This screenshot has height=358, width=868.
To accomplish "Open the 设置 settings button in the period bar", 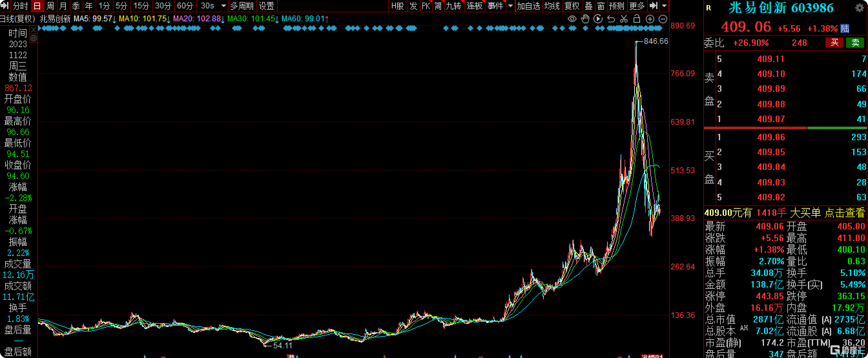I will (x=266, y=6).
